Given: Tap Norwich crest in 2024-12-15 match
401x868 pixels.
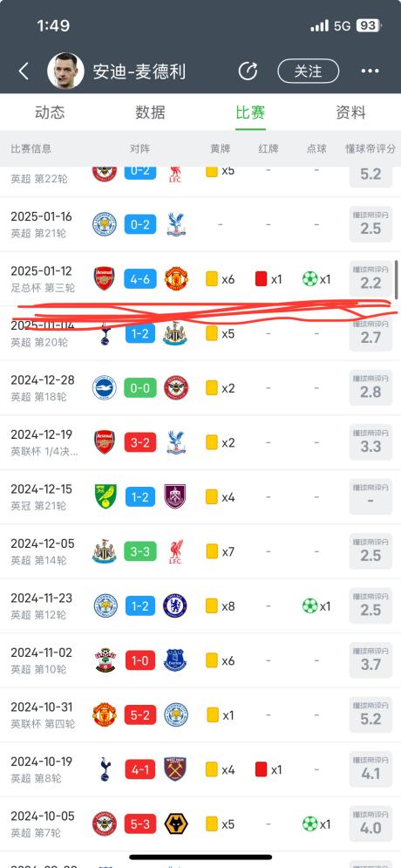Looking at the screenshot, I should coord(105,496).
